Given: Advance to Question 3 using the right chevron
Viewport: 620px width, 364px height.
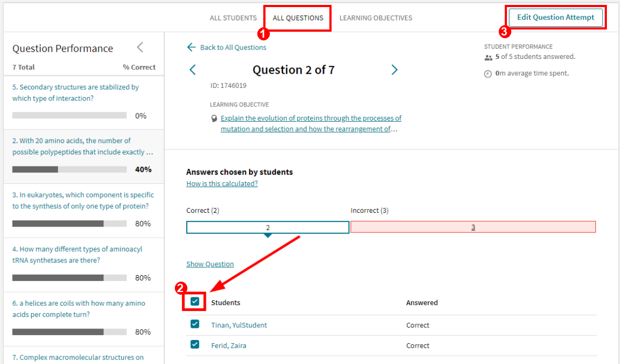Looking at the screenshot, I should (x=394, y=70).
